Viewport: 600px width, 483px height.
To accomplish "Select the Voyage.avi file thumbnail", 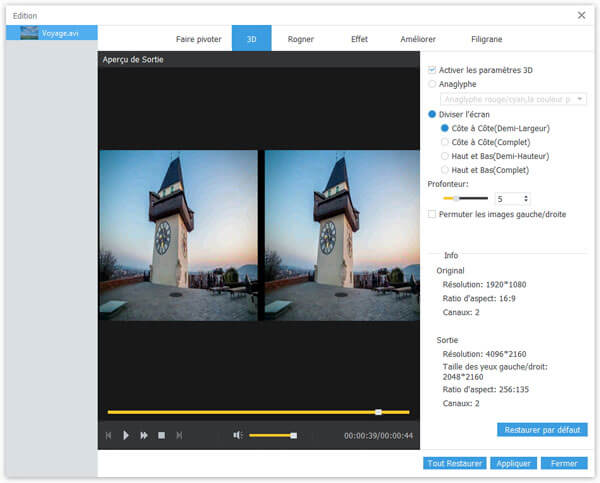I will (x=29, y=32).
